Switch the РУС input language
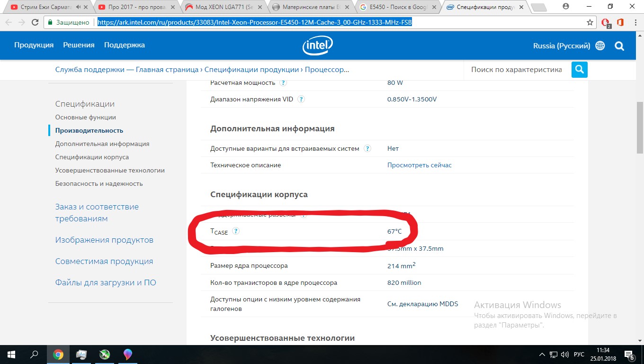The height and width of the screenshot is (364, 644). tap(579, 355)
